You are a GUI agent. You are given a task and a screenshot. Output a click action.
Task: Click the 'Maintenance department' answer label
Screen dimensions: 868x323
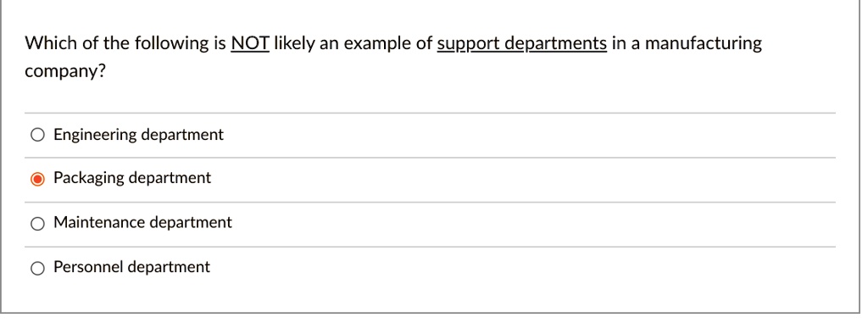pos(142,222)
